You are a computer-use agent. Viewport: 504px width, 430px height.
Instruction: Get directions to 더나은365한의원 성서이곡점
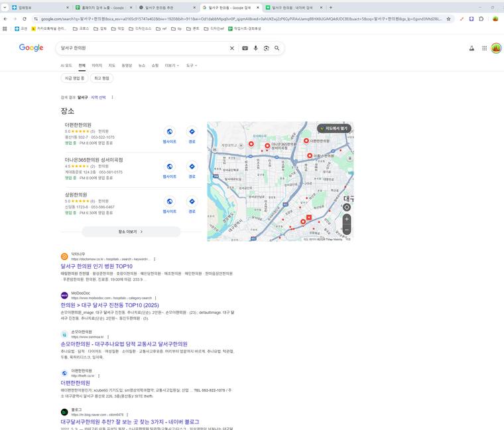click(x=192, y=170)
